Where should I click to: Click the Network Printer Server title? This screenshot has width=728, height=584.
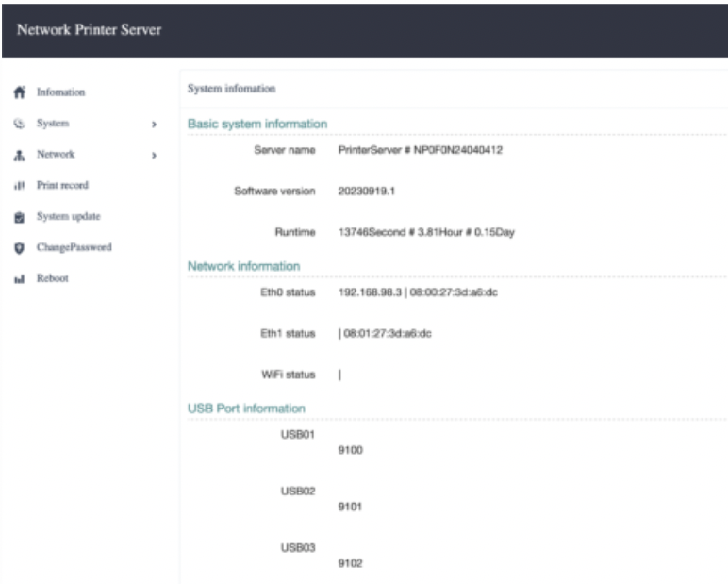pos(89,30)
